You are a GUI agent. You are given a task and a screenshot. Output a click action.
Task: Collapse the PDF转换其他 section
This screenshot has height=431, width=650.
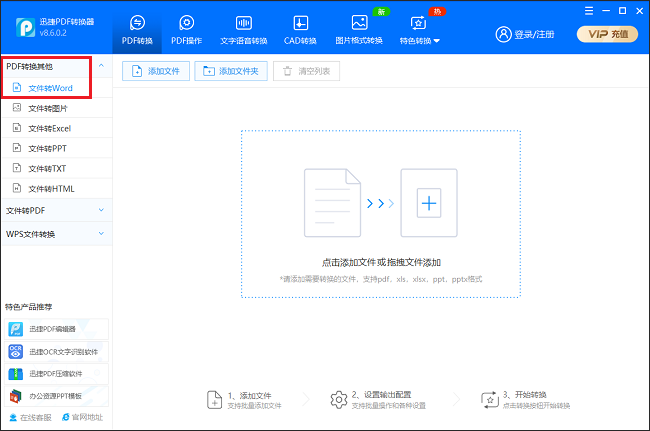55,67
